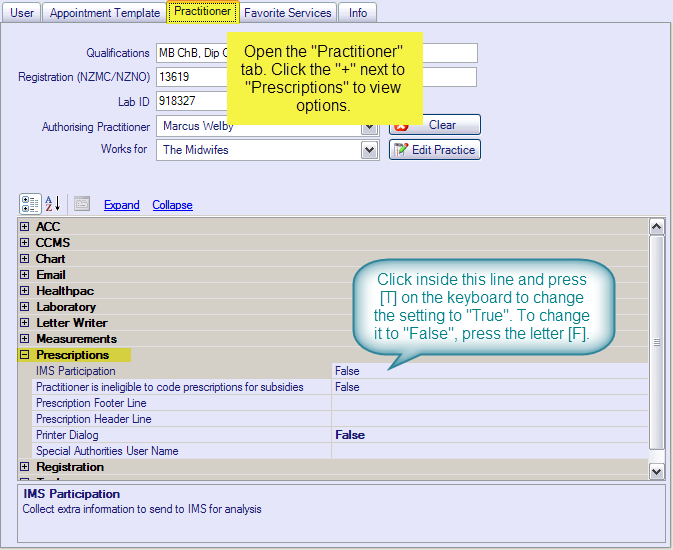Click empty value of Prescription Header Line

click(490, 419)
